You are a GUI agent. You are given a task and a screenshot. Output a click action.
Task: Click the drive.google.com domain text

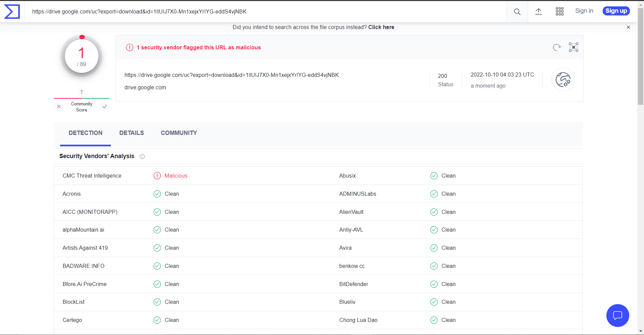pyautogui.click(x=145, y=88)
